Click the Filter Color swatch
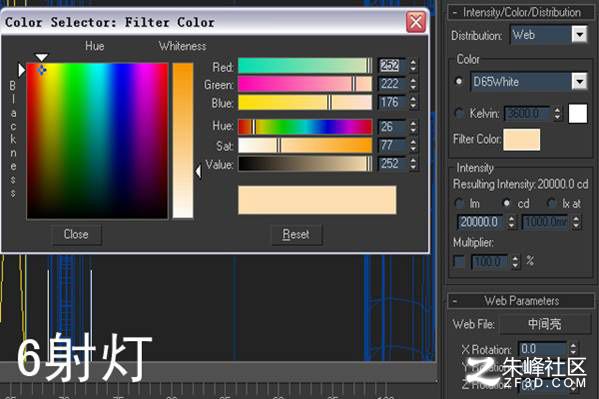This screenshot has height=399, width=599. pos(521,139)
